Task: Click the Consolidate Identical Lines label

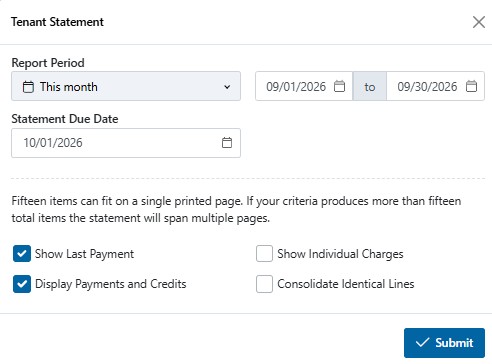Action: pos(346,284)
